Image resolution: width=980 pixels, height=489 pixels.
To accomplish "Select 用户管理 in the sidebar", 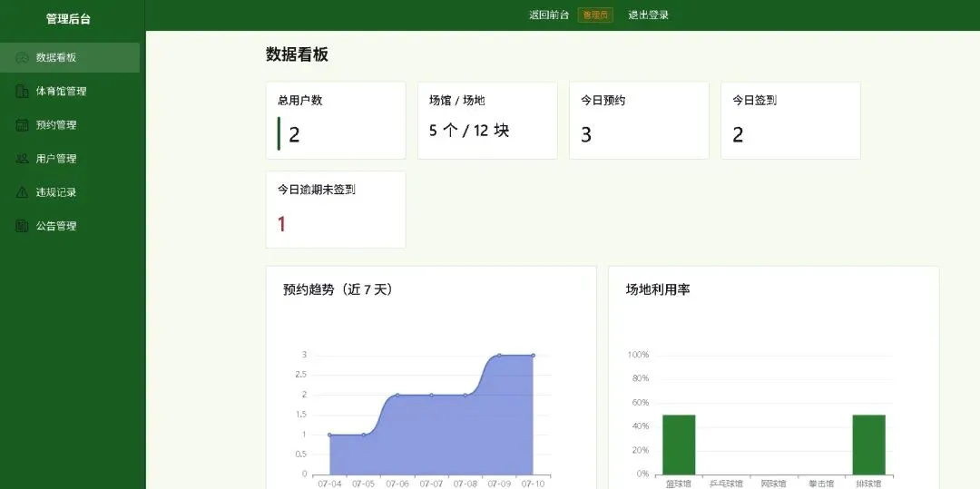I will pos(70,159).
